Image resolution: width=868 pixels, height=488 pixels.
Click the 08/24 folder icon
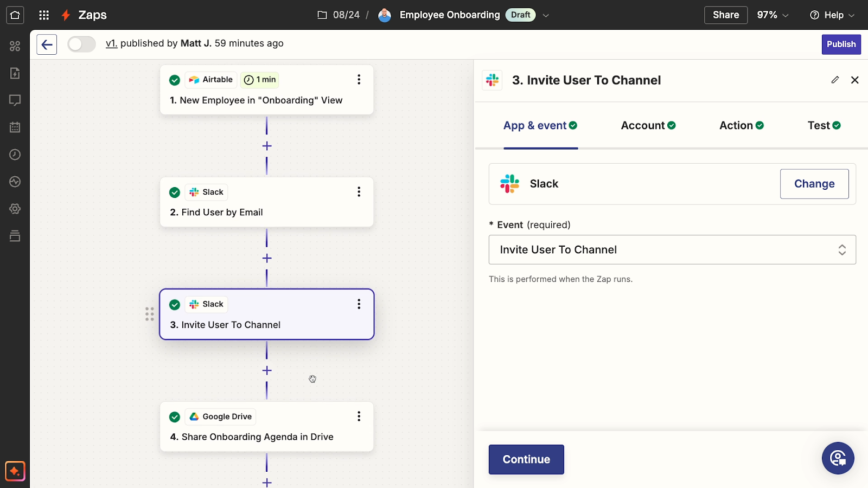click(x=322, y=15)
